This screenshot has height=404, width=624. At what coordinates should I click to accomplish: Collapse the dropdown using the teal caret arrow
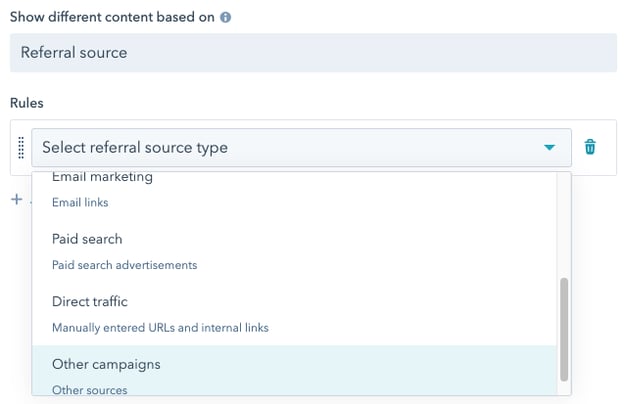point(549,148)
